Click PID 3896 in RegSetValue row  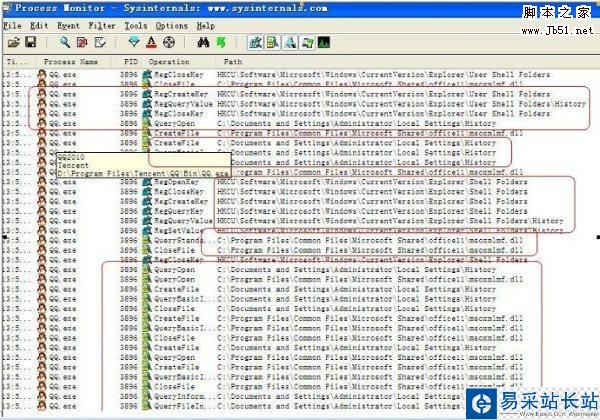point(129,231)
